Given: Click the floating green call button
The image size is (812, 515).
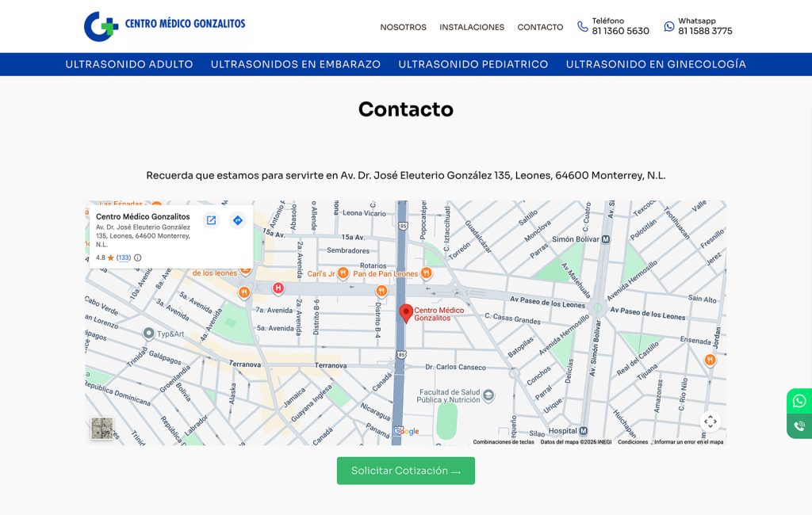Looking at the screenshot, I should pyautogui.click(x=799, y=426).
